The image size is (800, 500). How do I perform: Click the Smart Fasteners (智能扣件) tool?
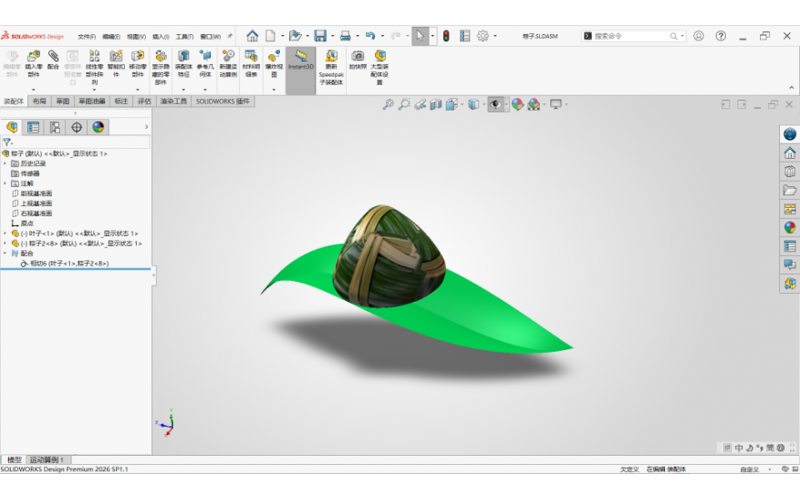[x=116, y=63]
